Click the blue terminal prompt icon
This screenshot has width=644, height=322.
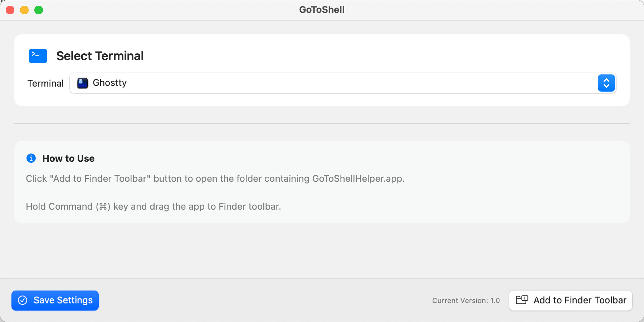tap(38, 56)
